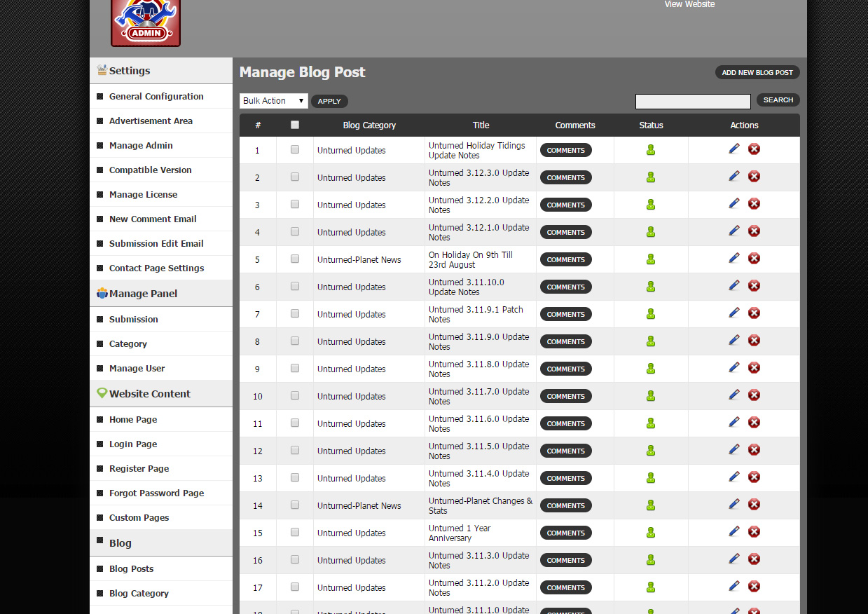Click status icon for Unturned 3.12.3.0 post

click(x=651, y=177)
